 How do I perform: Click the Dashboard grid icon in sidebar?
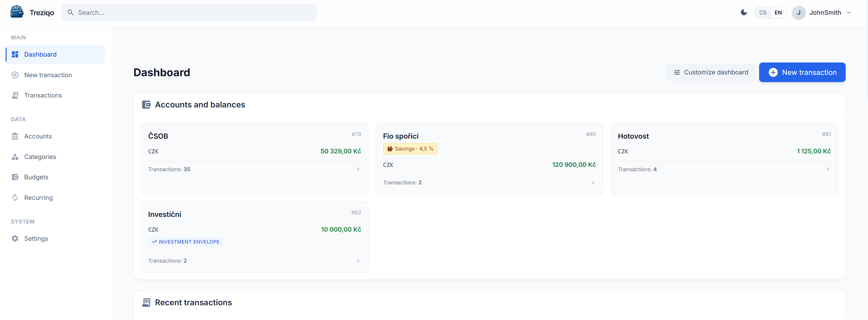point(15,54)
